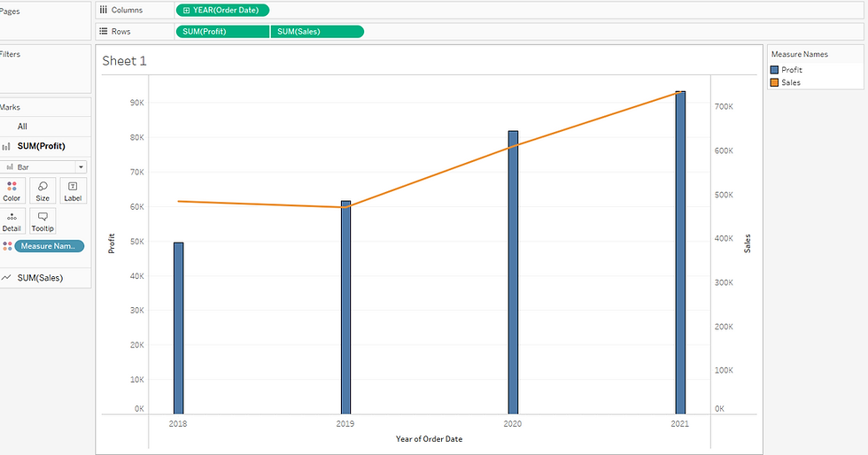This screenshot has width=868, height=455.
Task: Select Sales in the Measure Names legend
Action: pos(791,82)
